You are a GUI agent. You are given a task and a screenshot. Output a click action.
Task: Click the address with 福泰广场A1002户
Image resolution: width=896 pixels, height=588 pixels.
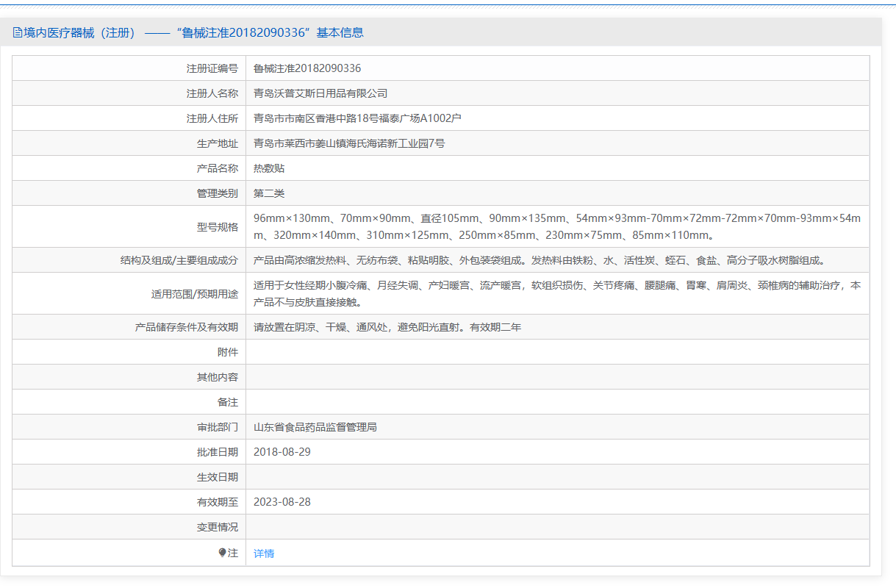(x=357, y=118)
